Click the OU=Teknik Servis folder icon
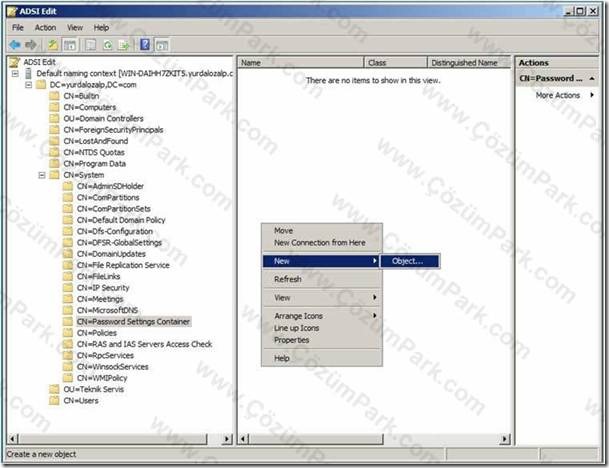The width and height of the screenshot is (609, 468). pyautogui.click(x=54, y=389)
